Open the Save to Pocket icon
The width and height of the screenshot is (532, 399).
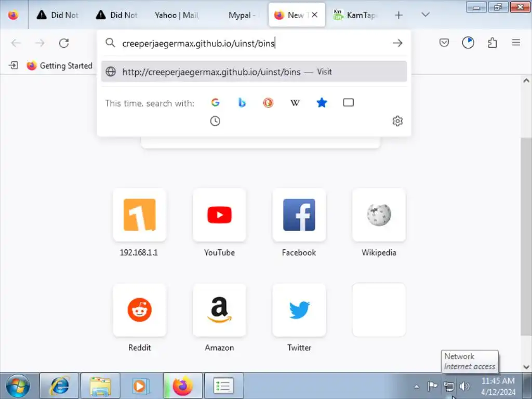point(444,43)
